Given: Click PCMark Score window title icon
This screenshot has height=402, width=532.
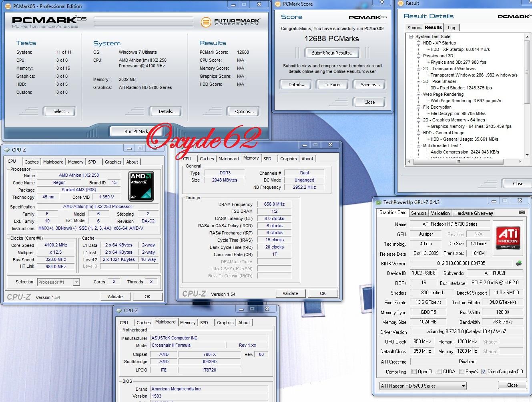Looking at the screenshot, I should point(278,4).
